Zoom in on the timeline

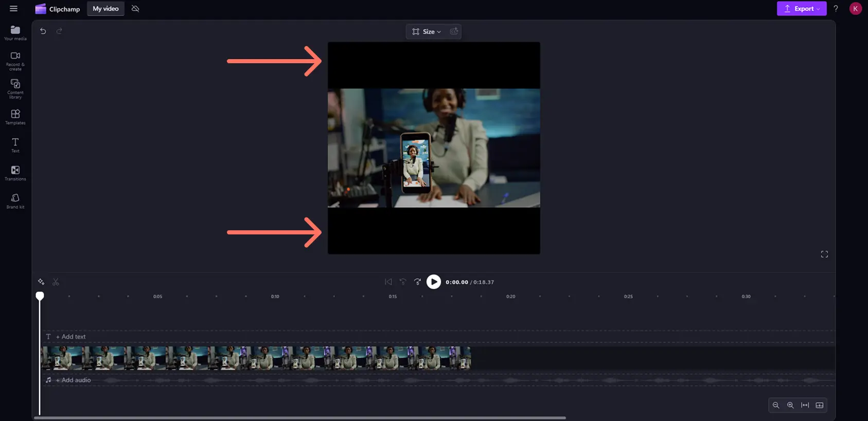point(790,405)
